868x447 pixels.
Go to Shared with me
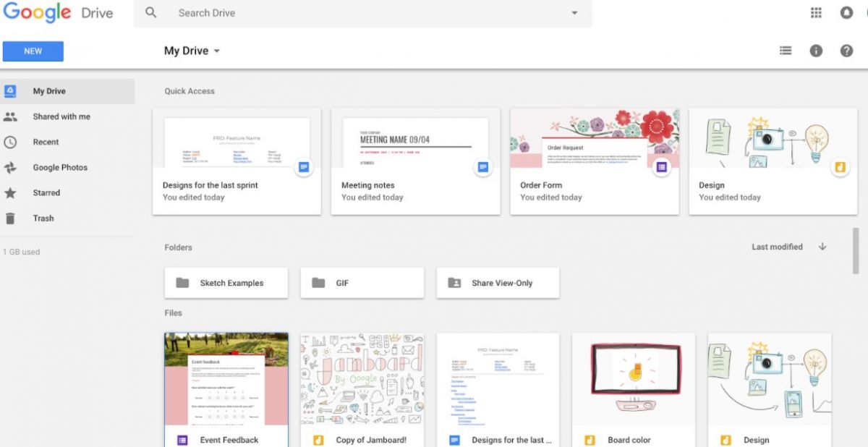coord(61,116)
